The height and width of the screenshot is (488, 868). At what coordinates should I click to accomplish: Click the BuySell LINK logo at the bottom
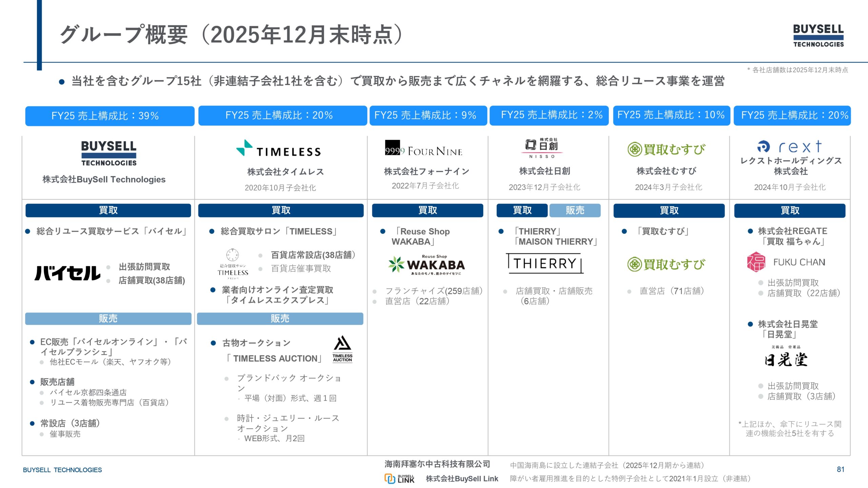tap(399, 479)
